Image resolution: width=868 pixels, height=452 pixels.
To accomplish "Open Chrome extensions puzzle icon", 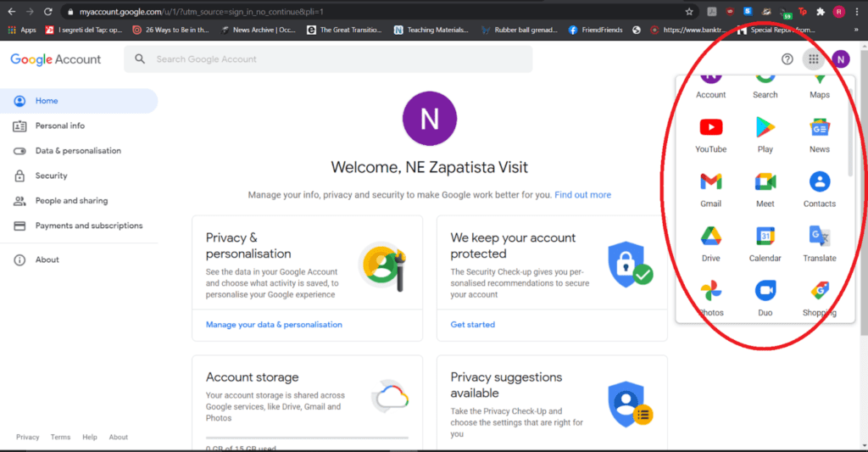I will point(821,12).
